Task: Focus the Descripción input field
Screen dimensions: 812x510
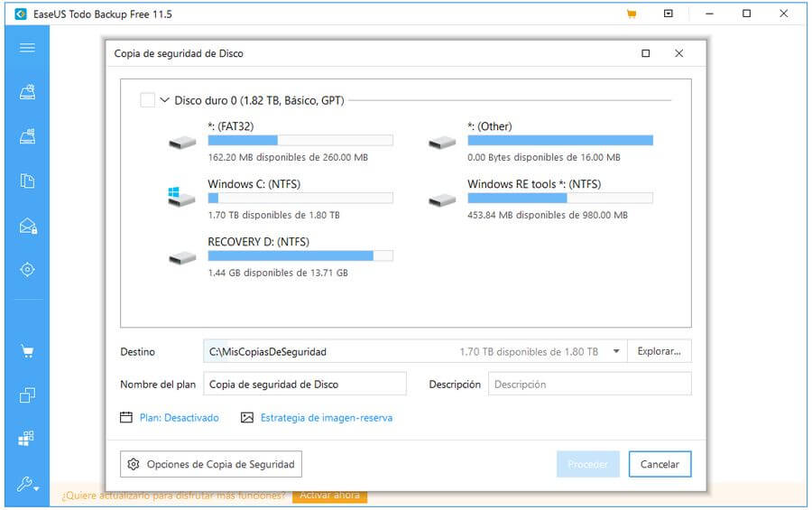Action: pos(590,384)
